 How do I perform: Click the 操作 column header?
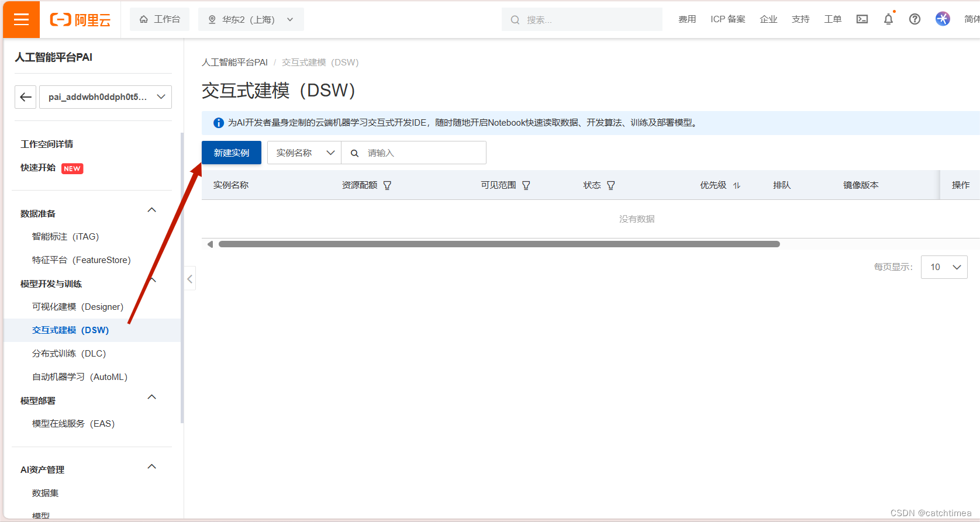tap(961, 185)
